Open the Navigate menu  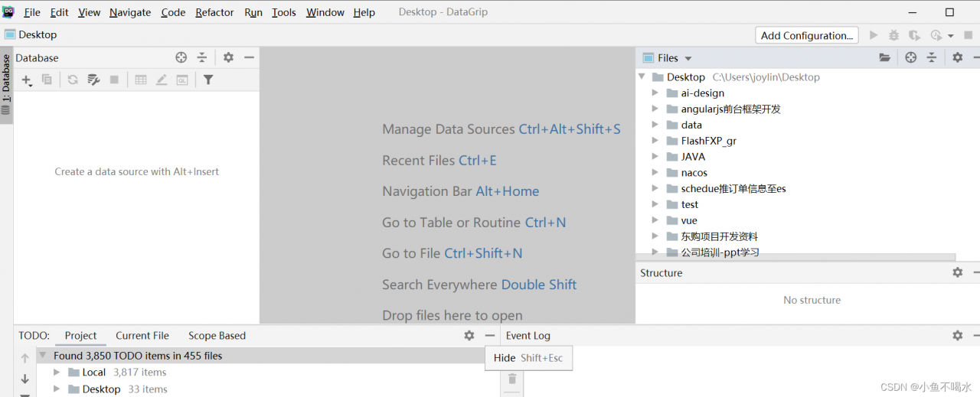130,12
